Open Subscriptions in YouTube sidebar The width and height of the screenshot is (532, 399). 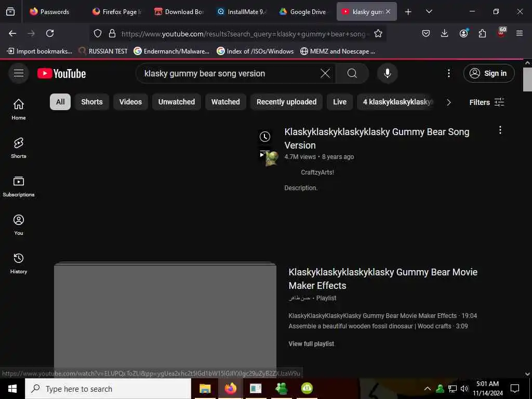19,187
